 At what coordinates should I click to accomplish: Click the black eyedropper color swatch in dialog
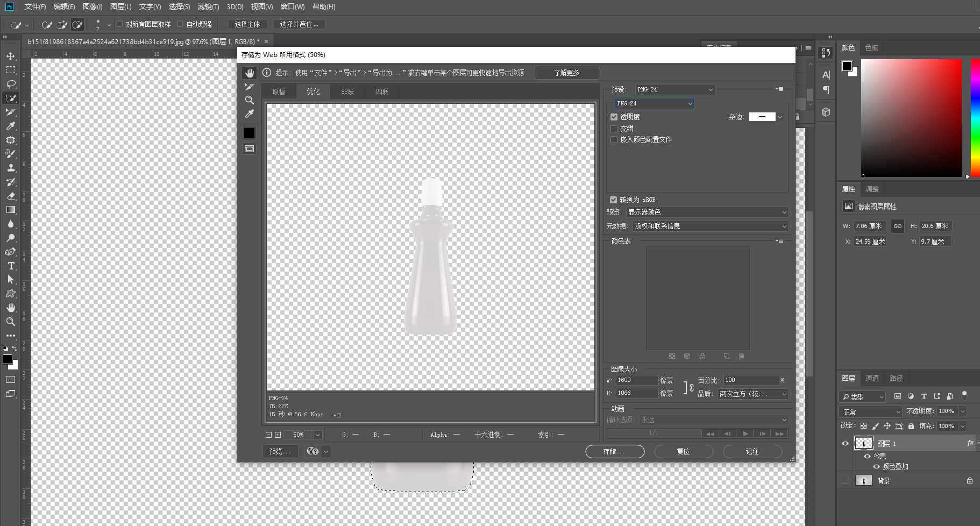point(249,133)
